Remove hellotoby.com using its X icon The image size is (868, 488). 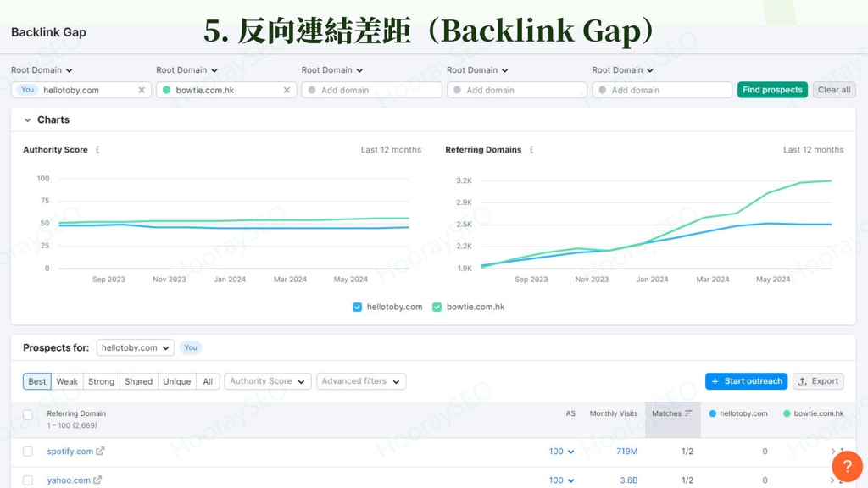pyautogui.click(x=142, y=89)
